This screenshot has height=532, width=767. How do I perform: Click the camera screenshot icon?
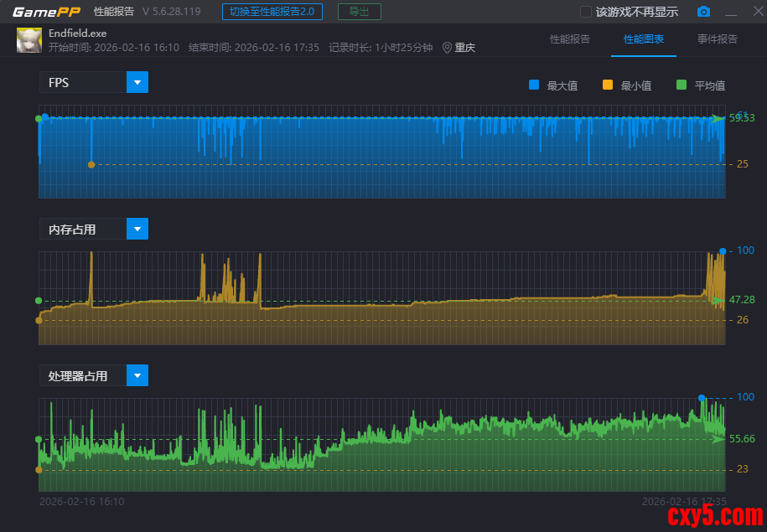703,12
